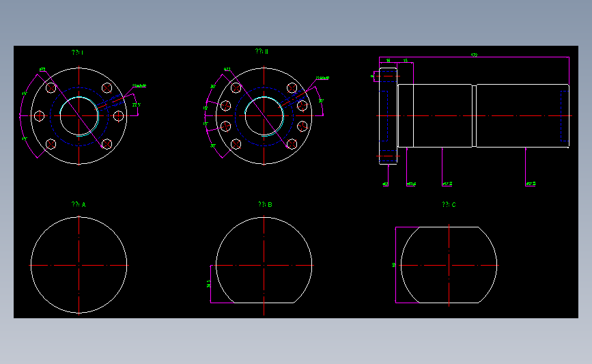
Task: Click the "??: I" view label
Action: coord(77,53)
